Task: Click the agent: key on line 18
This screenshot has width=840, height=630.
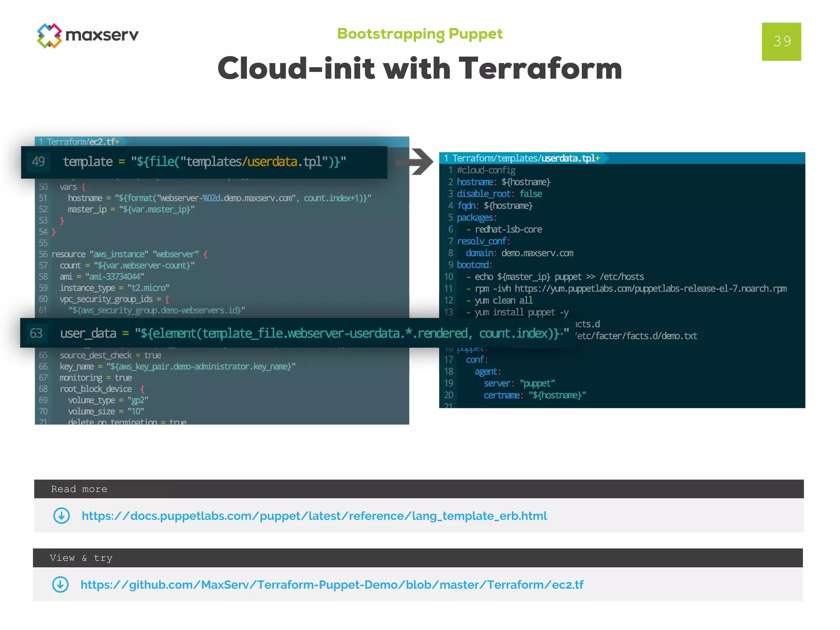Action: tap(488, 372)
